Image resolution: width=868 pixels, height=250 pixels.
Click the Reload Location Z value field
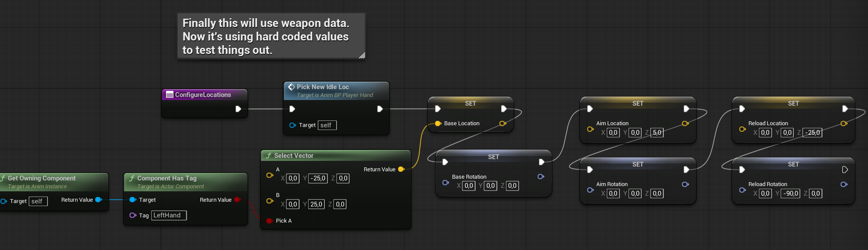812,133
